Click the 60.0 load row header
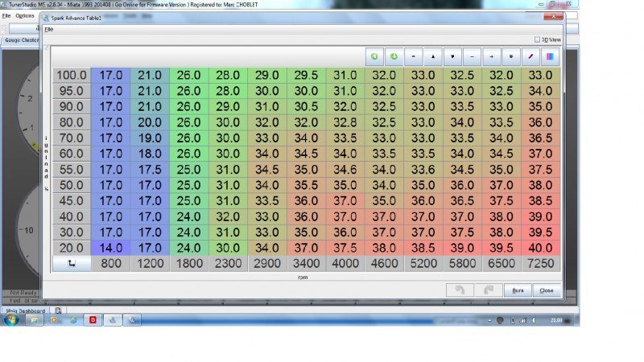644x362 pixels. tap(72, 154)
